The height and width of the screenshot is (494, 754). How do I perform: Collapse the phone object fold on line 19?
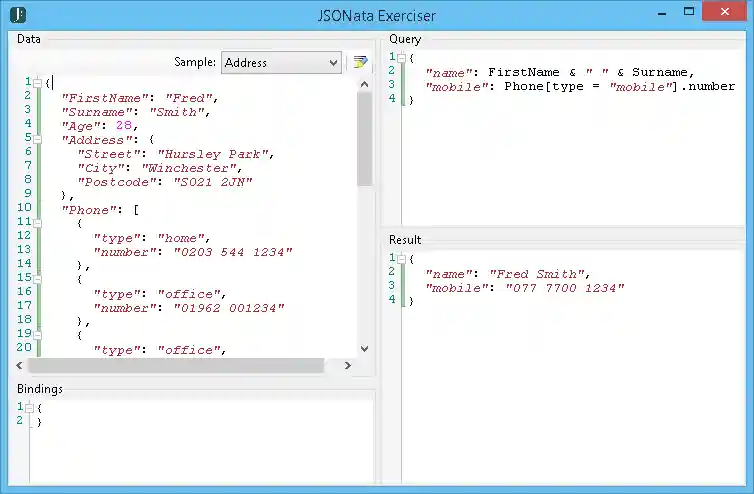[38, 335]
